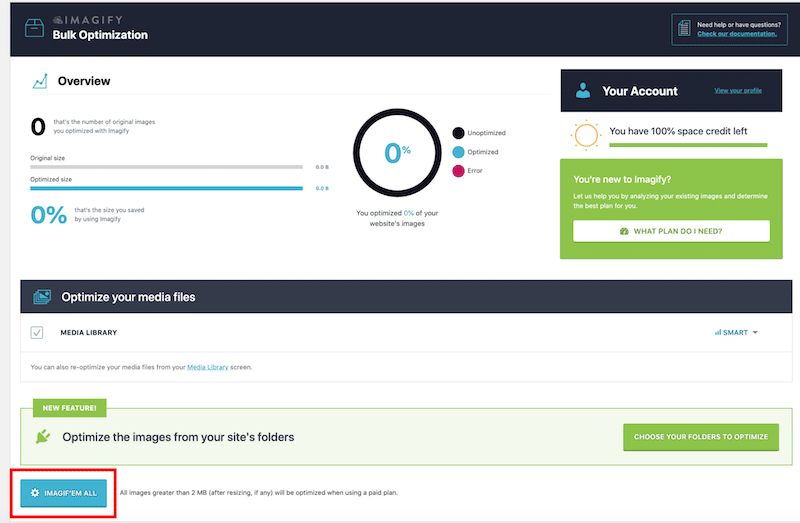Click the Your Account heading
Screen dimensions: 800x523
pyautogui.click(x=640, y=91)
